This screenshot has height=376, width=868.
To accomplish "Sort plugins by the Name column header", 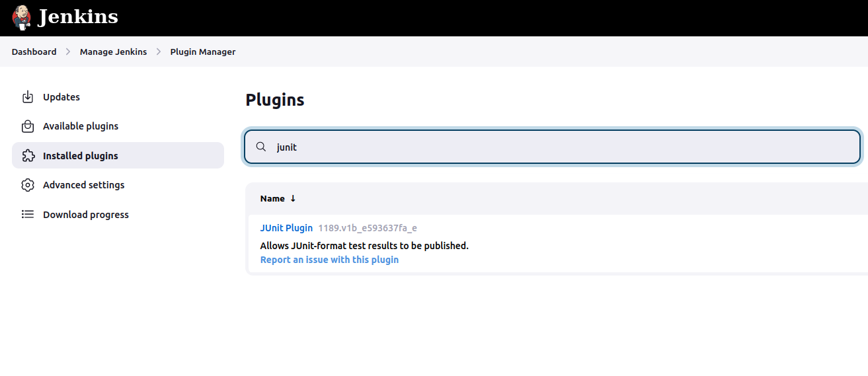I will coord(272,198).
